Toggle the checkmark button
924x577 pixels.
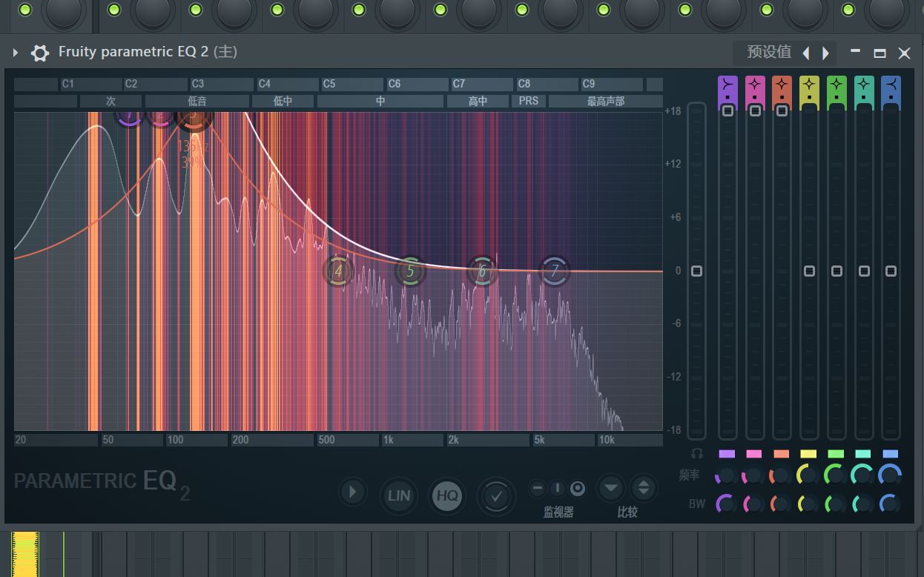(496, 495)
